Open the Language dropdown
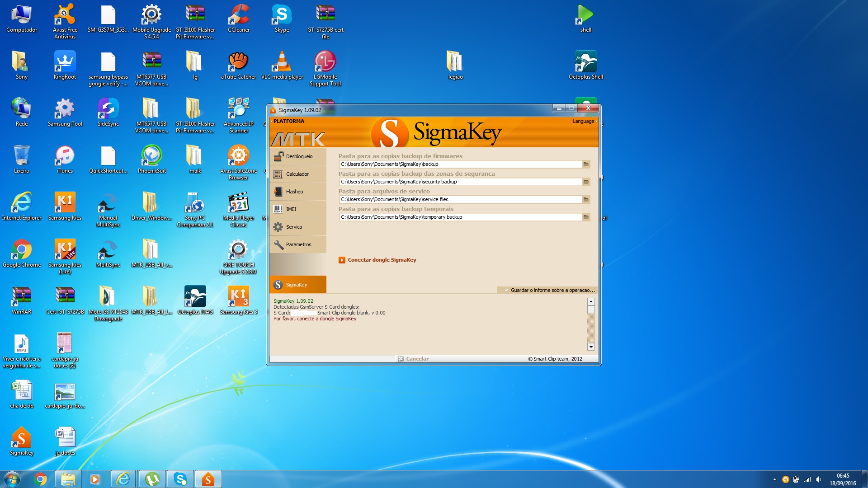This screenshot has height=488, width=868. pyautogui.click(x=585, y=121)
